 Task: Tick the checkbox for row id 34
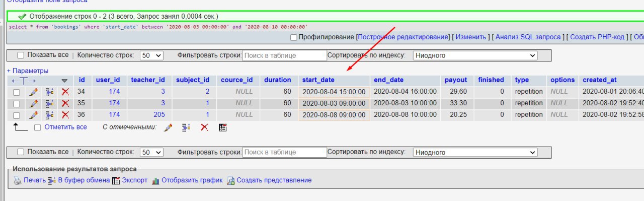[17, 92]
